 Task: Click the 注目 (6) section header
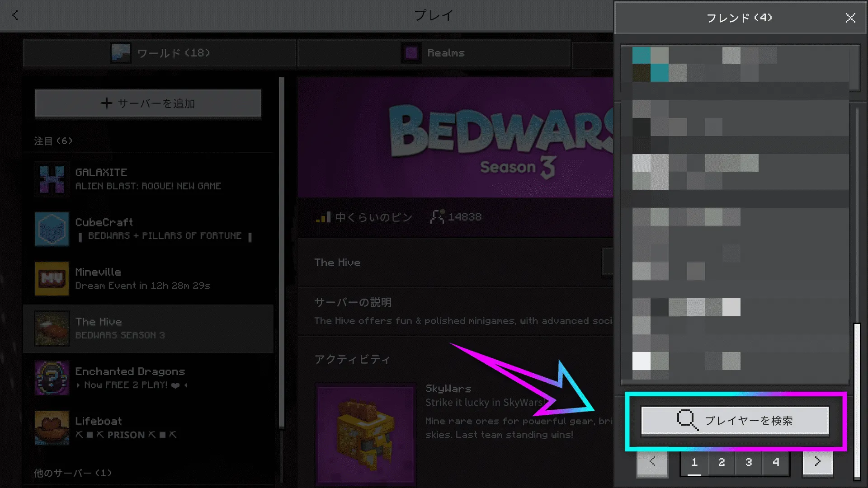[x=53, y=141]
